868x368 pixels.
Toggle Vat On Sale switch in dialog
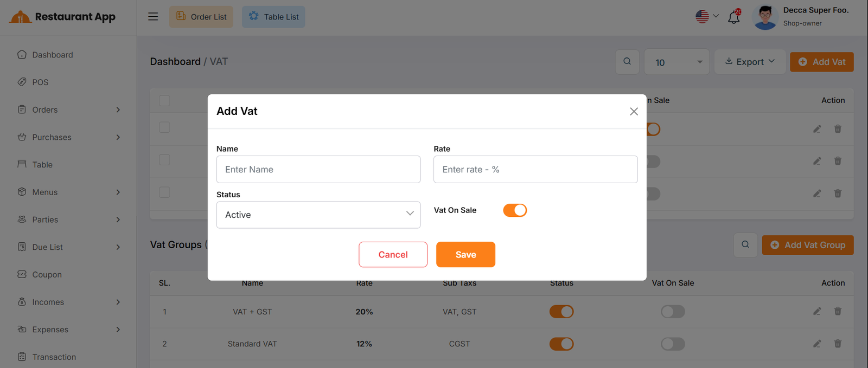[x=515, y=210]
